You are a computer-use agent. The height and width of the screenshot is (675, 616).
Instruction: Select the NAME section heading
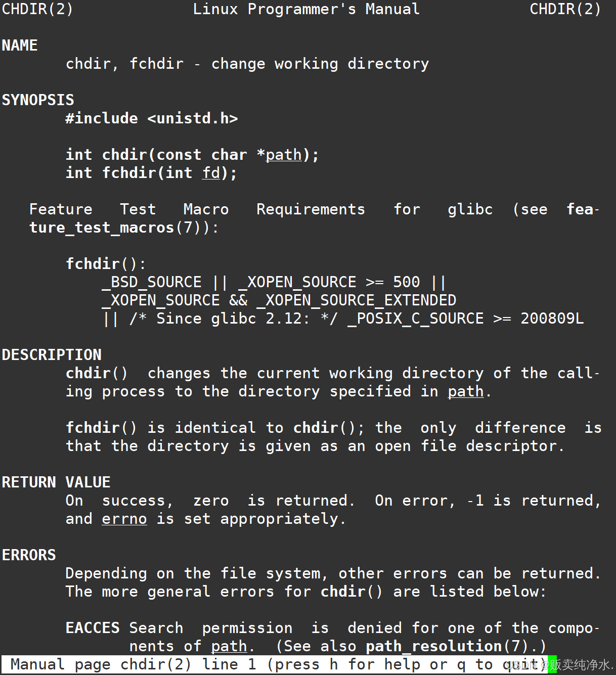[x=20, y=46]
